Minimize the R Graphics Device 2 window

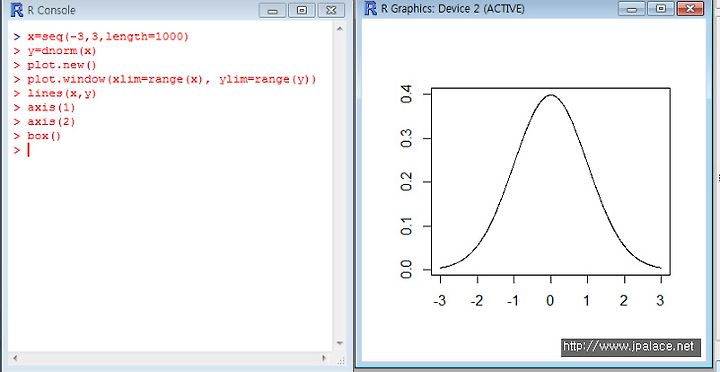click(x=632, y=8)
